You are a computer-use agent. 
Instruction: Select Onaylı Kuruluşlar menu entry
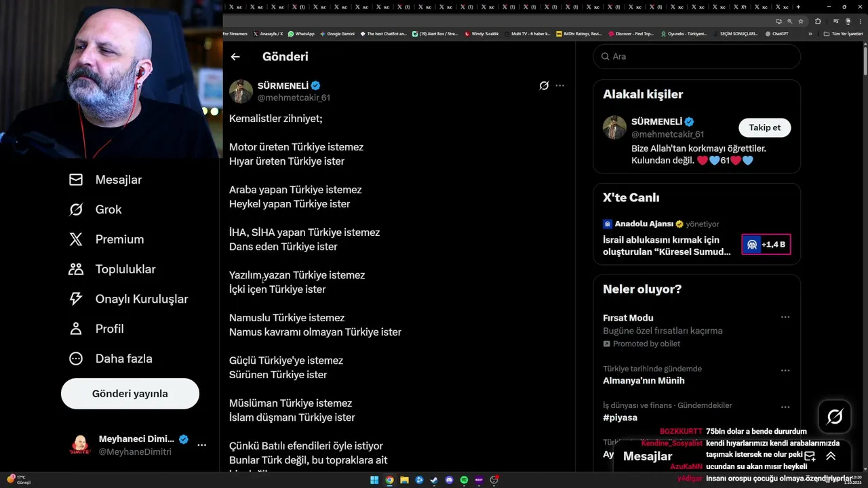point(129,299)
